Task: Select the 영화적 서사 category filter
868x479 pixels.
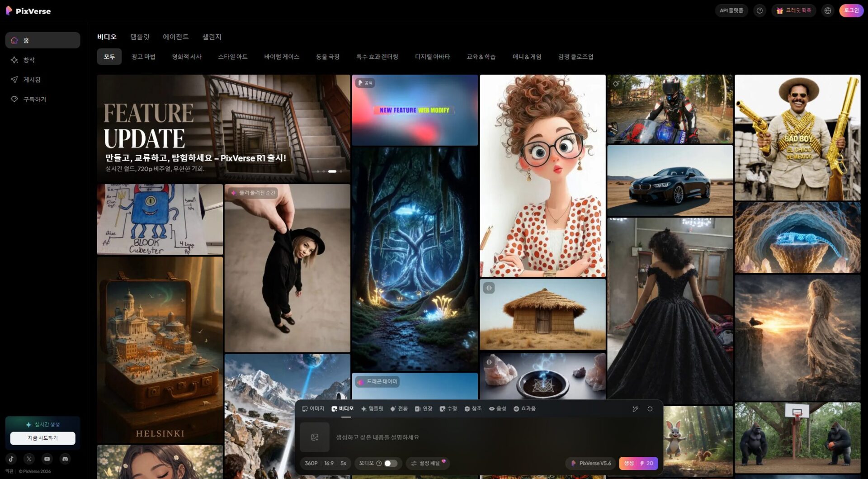Action: pos(186,57)
